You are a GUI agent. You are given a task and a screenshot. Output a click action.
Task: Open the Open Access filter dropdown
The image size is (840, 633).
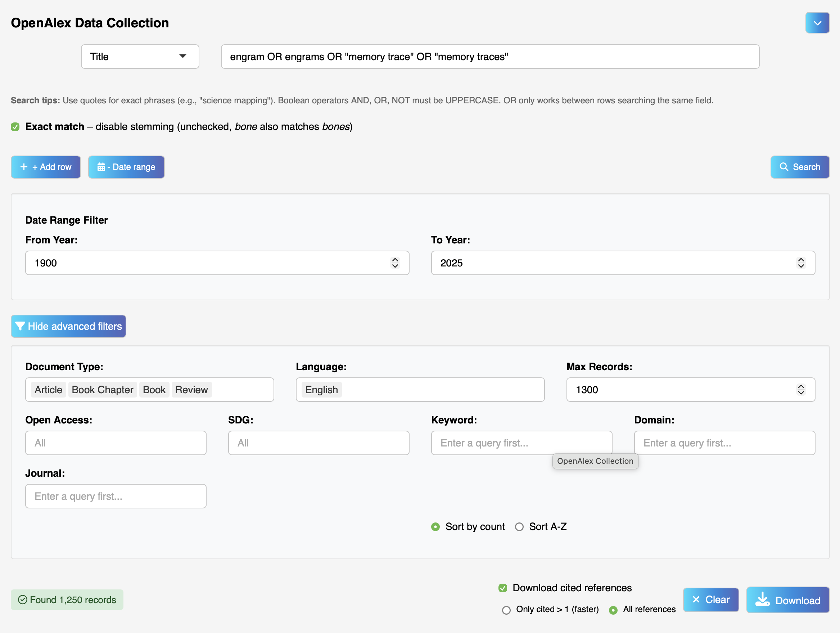(x=116, y=443)
